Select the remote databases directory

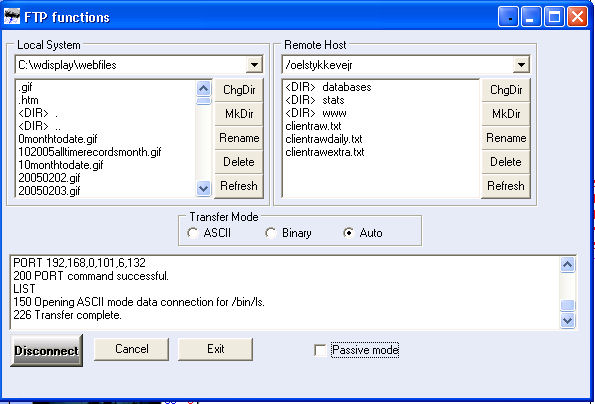pos(328,87)
